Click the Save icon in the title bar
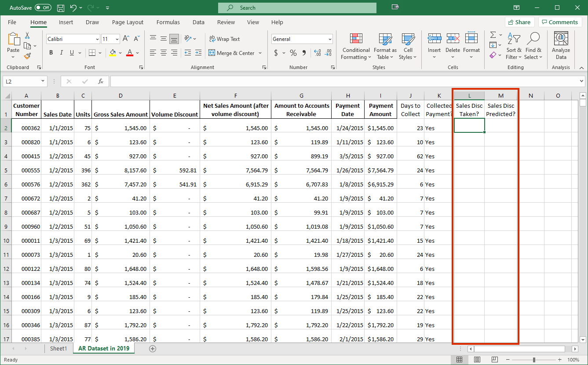 (61, 8)
